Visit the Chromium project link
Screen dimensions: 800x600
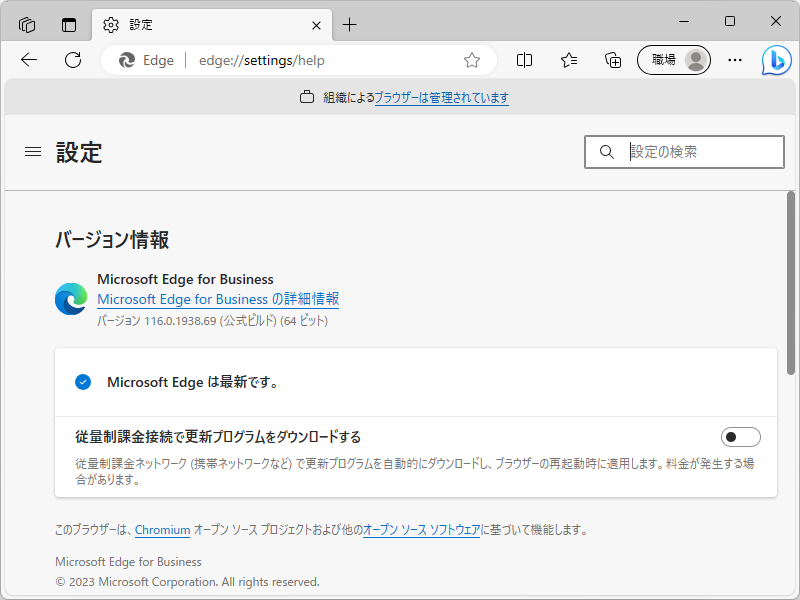coord(163,530)
